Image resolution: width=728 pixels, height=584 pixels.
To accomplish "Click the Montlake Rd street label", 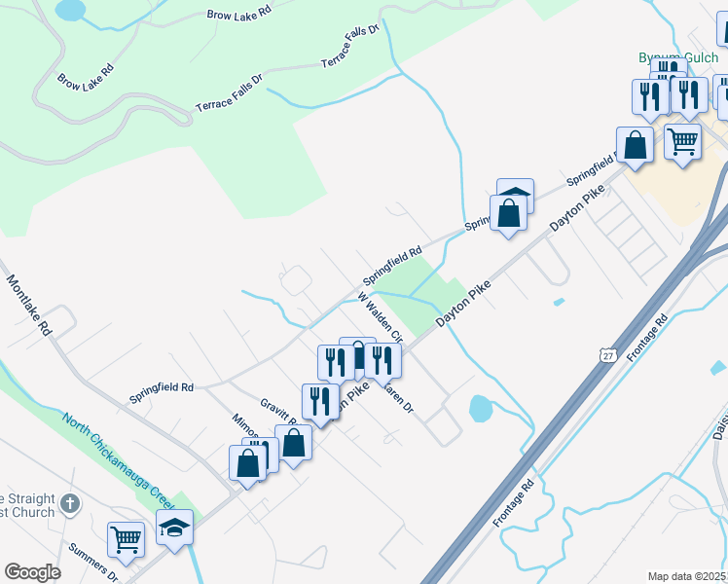I will 29,305.
